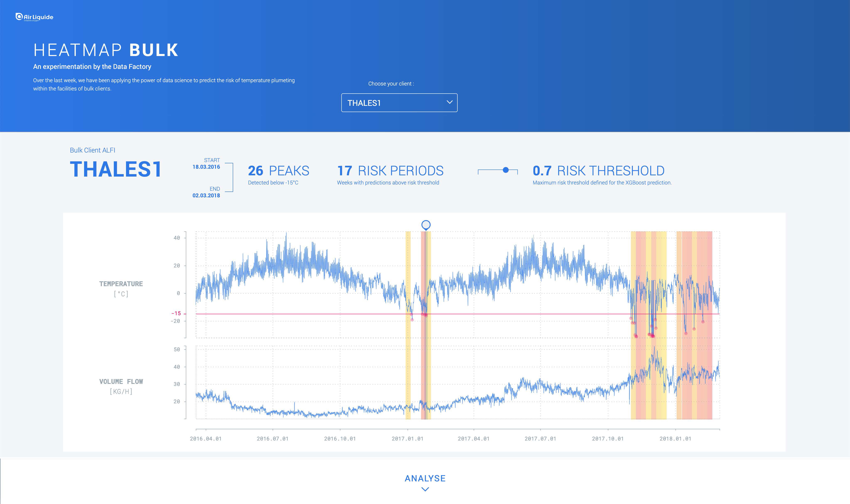850x504 pixels.
Task: Select the first yellow risk band near 2017.01.01
Action: tap(408, 325)
